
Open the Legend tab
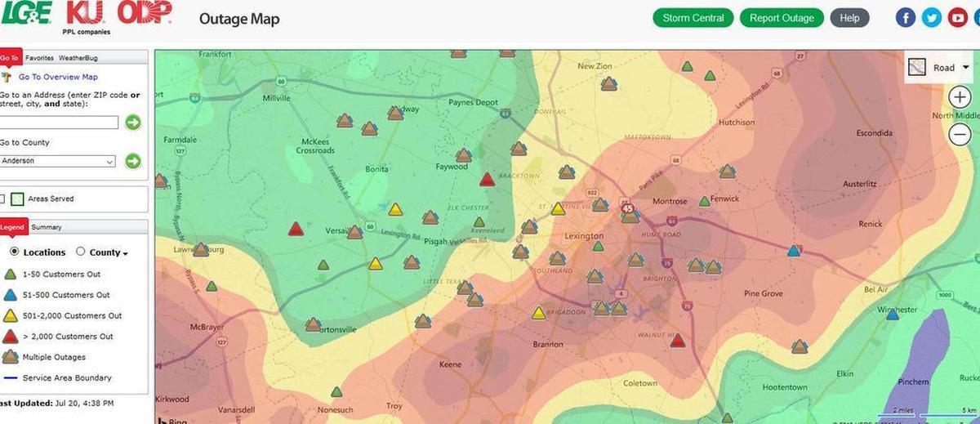[x=13, y=227]
